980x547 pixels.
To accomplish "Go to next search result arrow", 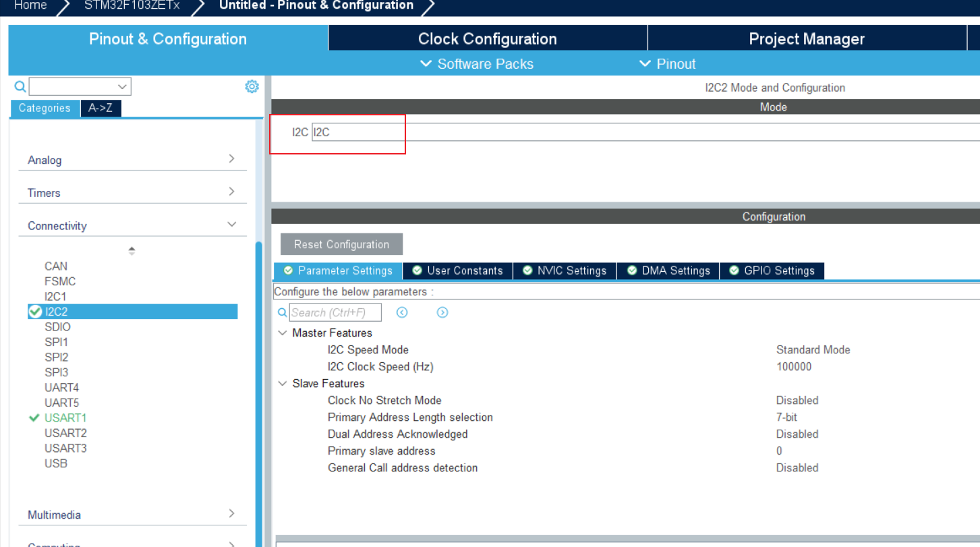I will click(x=442, y=312).
